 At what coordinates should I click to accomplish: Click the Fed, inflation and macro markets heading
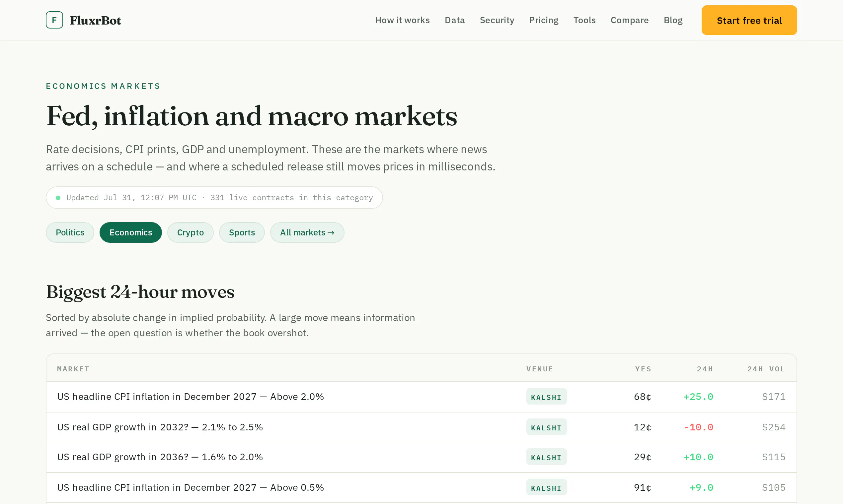(x=252, y=116)
